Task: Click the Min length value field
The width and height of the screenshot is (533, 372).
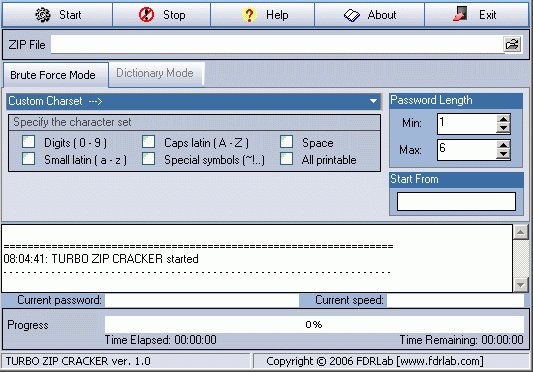Action: coord(467,124)
